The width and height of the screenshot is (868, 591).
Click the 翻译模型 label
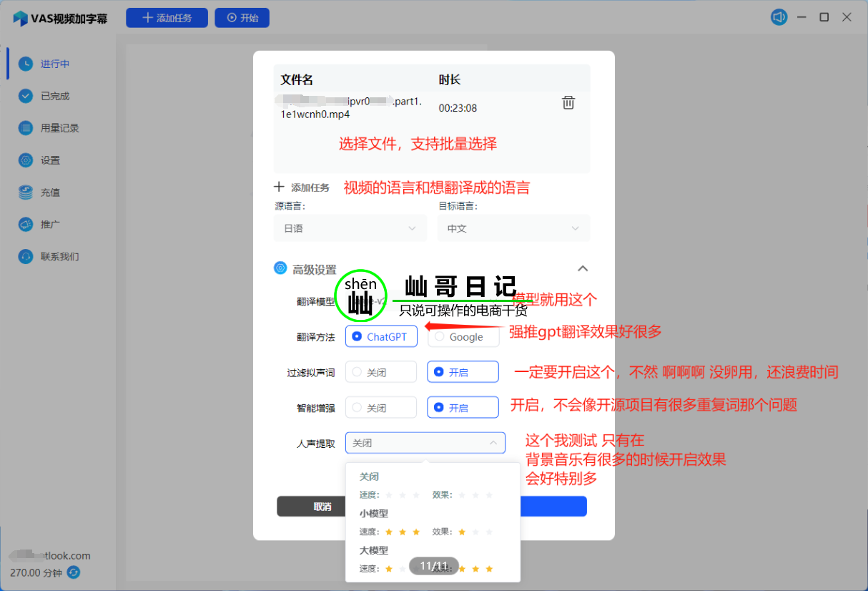(315, 301)
